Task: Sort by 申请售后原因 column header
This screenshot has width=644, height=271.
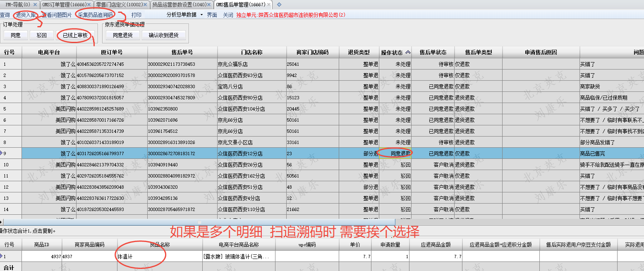Action: [541, 53]
